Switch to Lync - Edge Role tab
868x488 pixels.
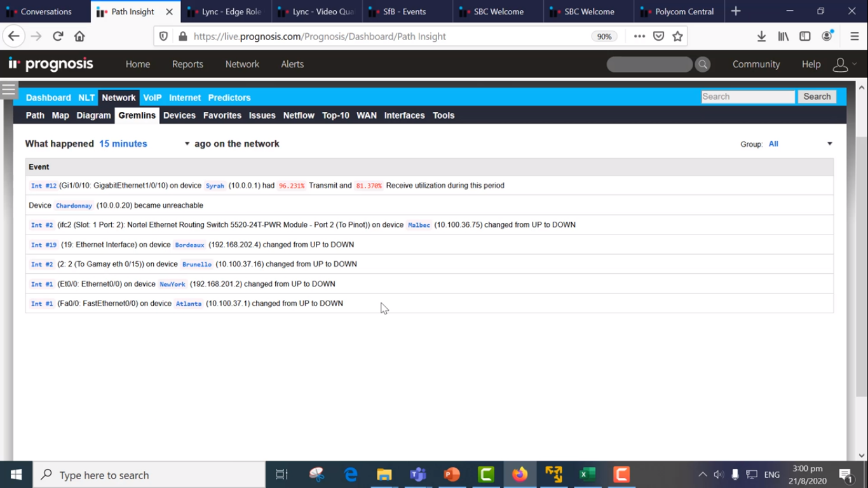coord(226,11)
